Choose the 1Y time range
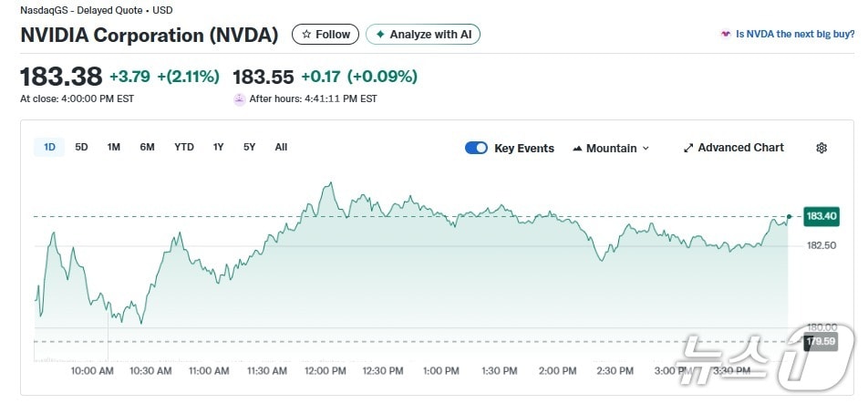868x404 pixels. 219,147
